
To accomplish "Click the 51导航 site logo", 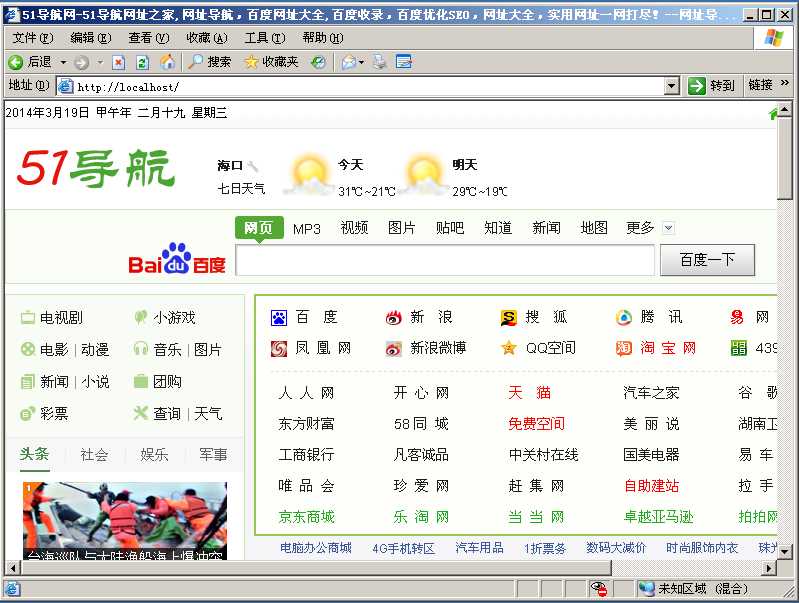I will [x=96, y=168].
